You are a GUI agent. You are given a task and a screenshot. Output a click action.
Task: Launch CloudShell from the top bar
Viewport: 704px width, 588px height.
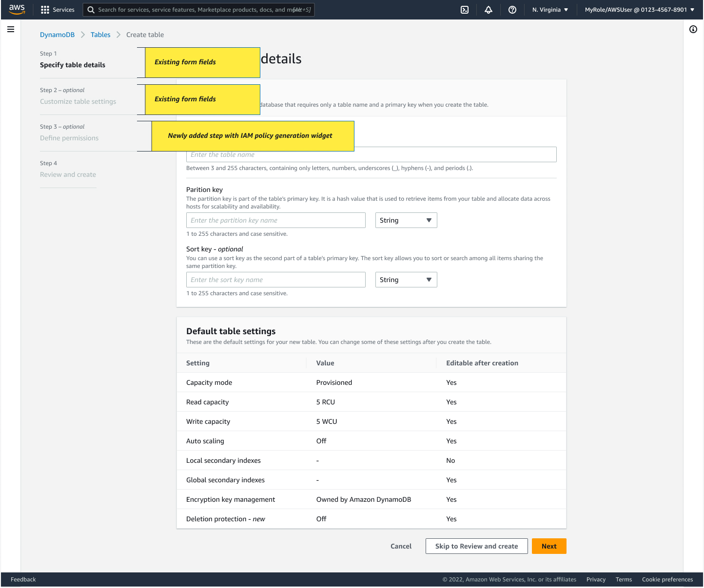pyautogui.click(x=464, y=9)
